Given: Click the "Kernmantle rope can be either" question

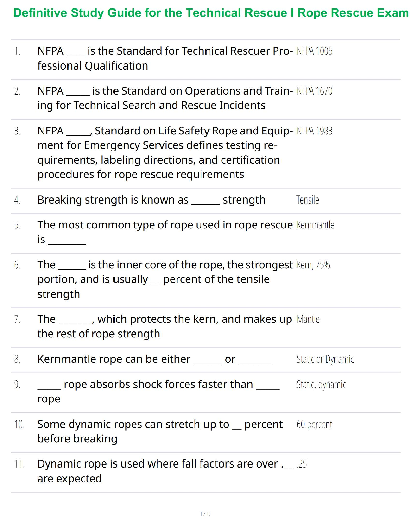Looking at the screenshot, I should click(x=154, y=359).
